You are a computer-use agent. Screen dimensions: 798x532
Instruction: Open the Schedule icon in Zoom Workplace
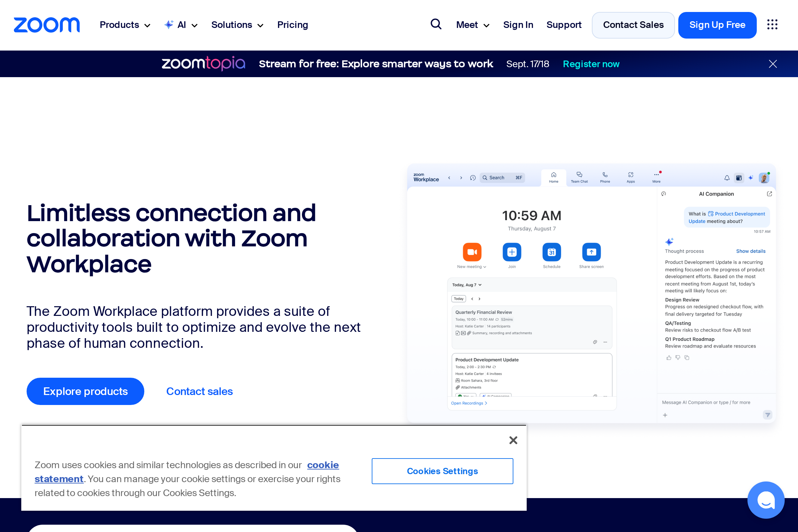tap(551, 252)
